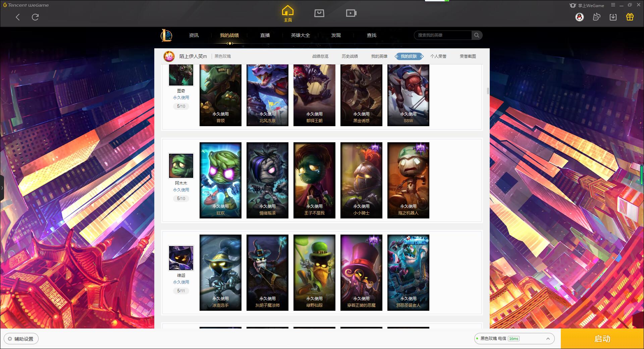Click the summoner name 陌上伊人笑m
This screenshot has width=644, height=349.
[193, 56]
